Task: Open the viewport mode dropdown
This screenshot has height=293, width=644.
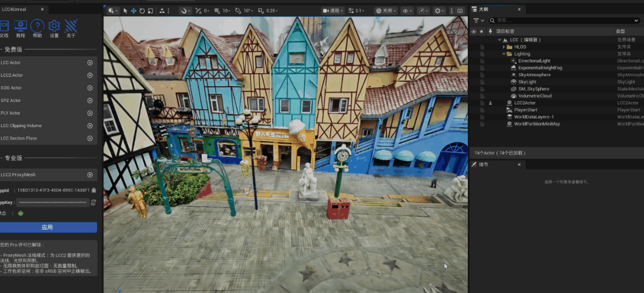Action: pyautogui.click(x=112, y=11)
